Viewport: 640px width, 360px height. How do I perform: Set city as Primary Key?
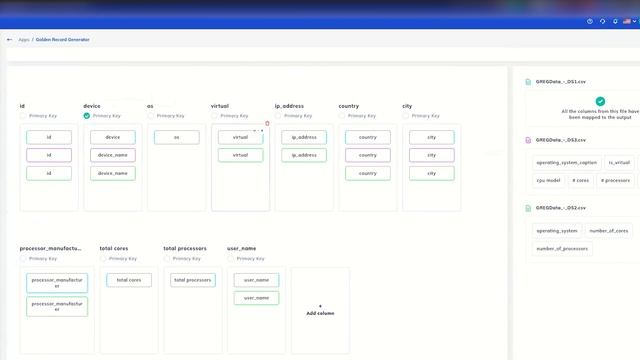[x=405, y=116]
